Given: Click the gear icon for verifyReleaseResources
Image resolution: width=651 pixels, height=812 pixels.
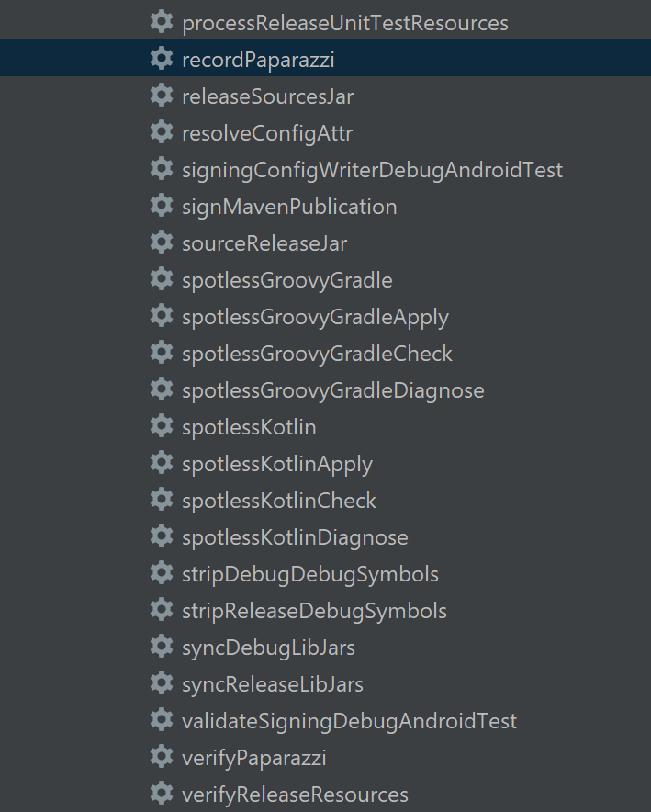Looking at the screenshot, I should point(162,794).
